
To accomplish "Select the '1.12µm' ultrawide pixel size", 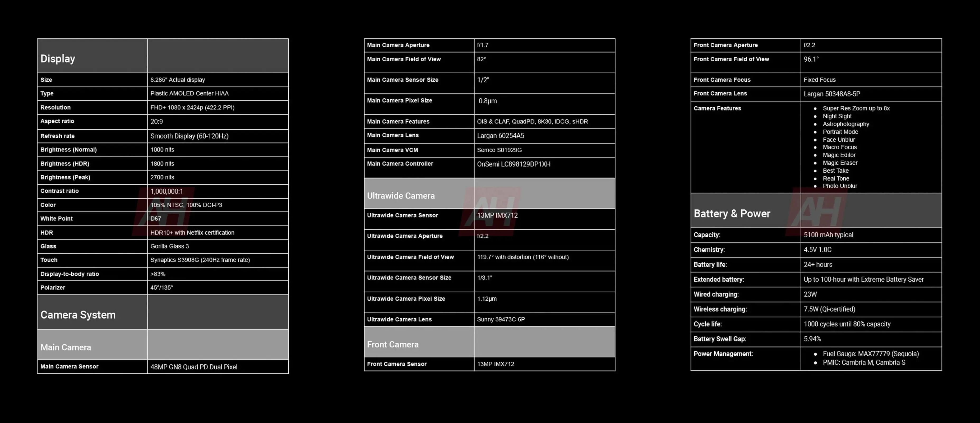I will click(487, 299).
